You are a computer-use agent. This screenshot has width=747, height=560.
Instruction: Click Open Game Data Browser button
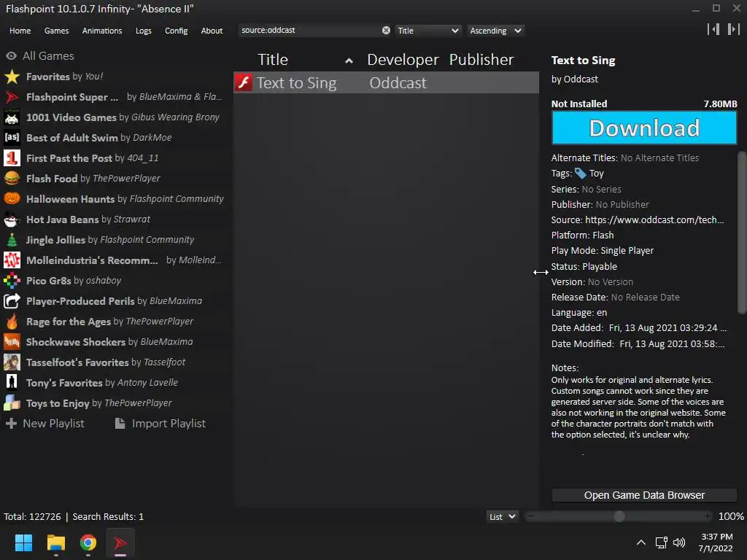644,495
